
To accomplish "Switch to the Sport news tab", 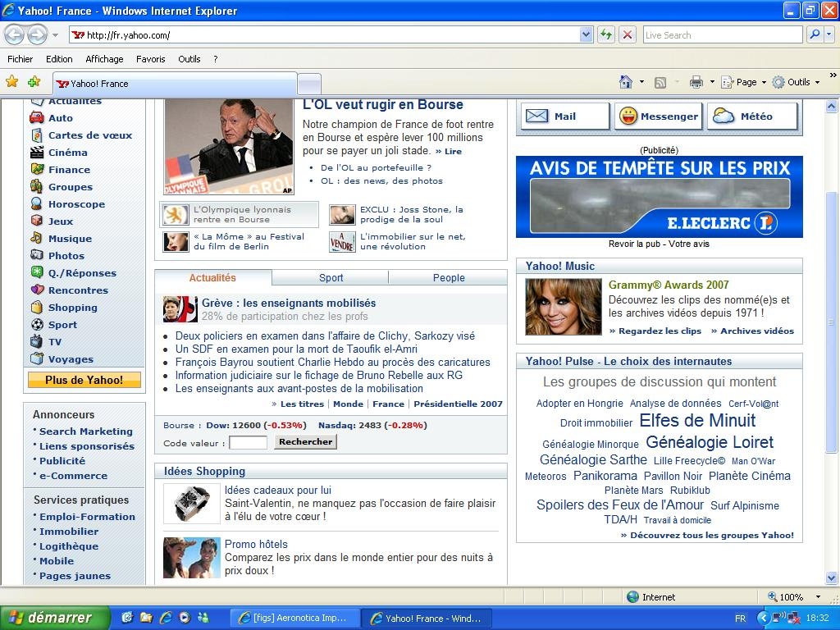I will click(x=331, y=277).
